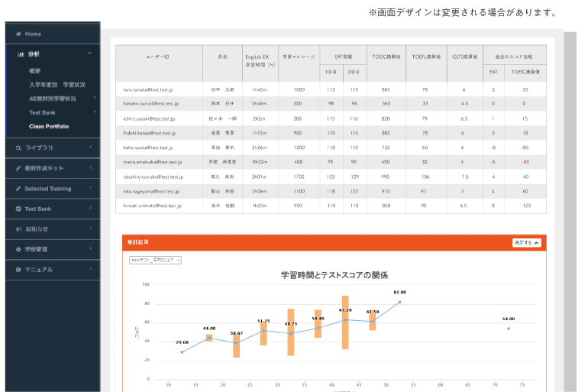
Task: Click user hiroaki.urimoto@test.test.jp
Action: [x=152, y=206]
